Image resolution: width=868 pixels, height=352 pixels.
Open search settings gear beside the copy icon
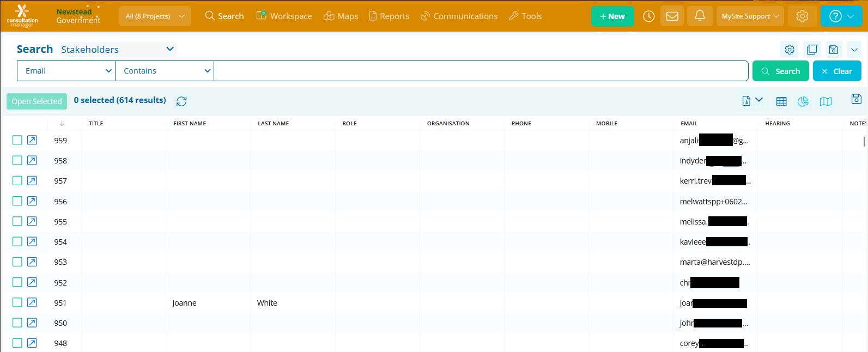(790, 50)
